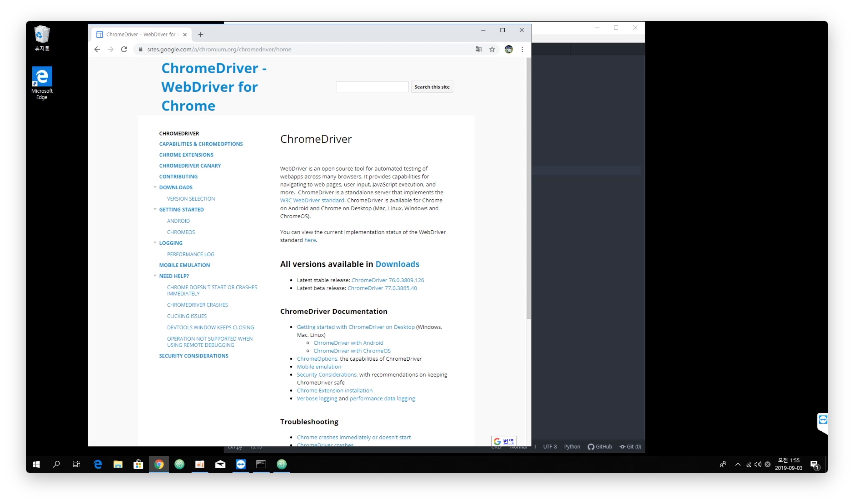Open ChromeDriver 76.0.3809.126 release link
The height and width of the screenshot is (504, 854).
(x=388, y=280)
